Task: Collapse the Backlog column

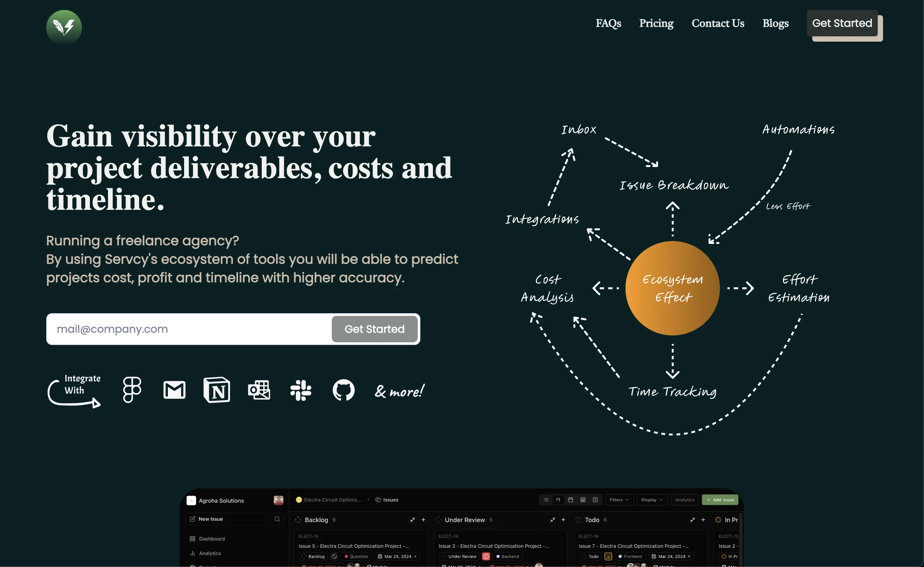Action: point(412,520)
